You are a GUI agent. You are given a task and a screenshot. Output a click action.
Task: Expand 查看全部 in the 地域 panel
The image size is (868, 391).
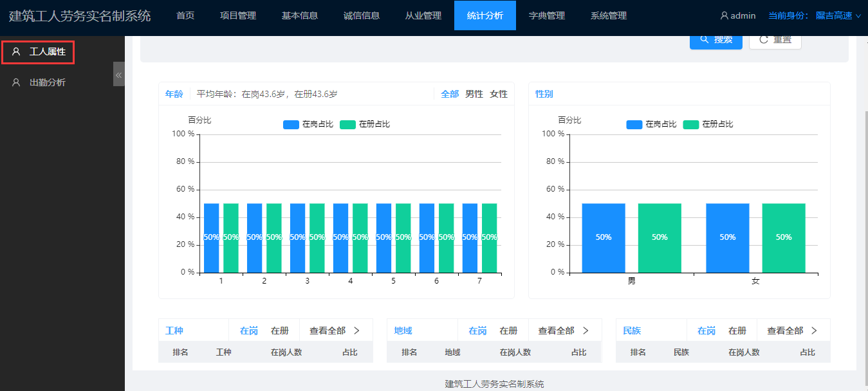pos(564,331)
